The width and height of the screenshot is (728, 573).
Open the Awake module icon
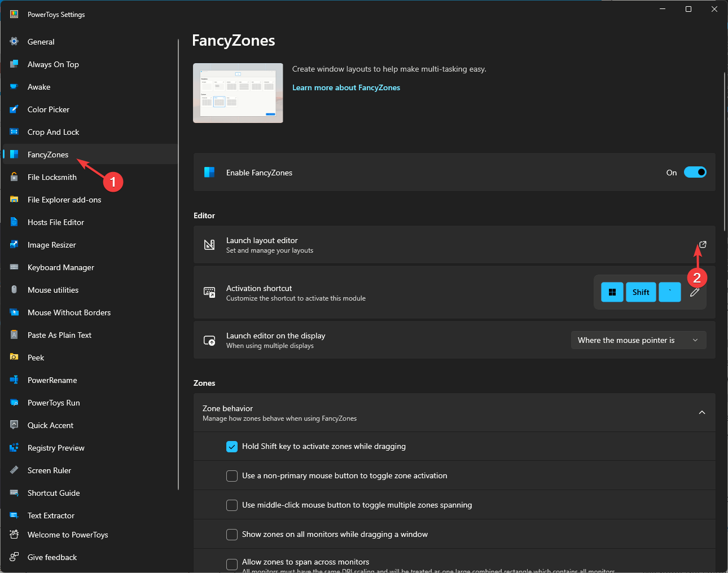pos(14,87)
